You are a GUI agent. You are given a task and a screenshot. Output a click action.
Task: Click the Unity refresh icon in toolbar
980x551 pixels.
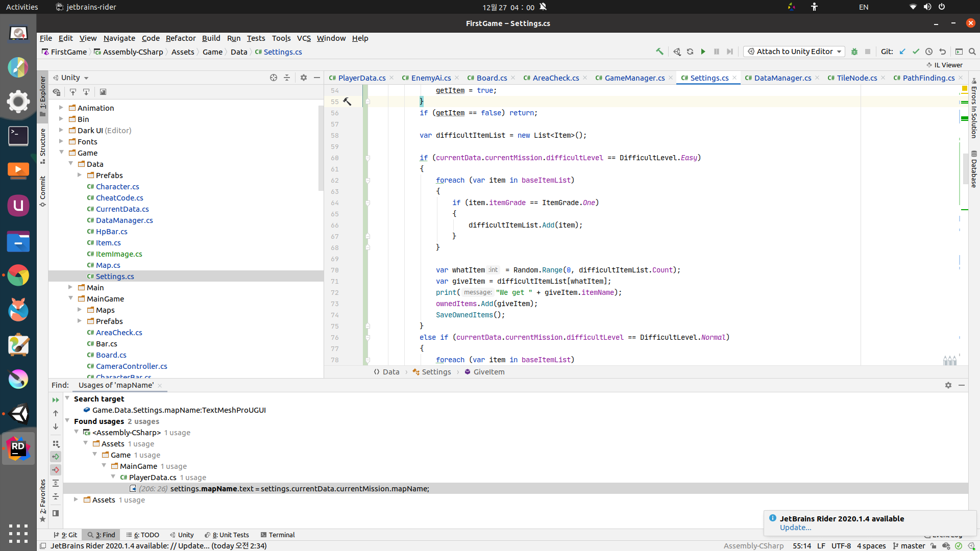pyautogui.click(x=690, y=52)
